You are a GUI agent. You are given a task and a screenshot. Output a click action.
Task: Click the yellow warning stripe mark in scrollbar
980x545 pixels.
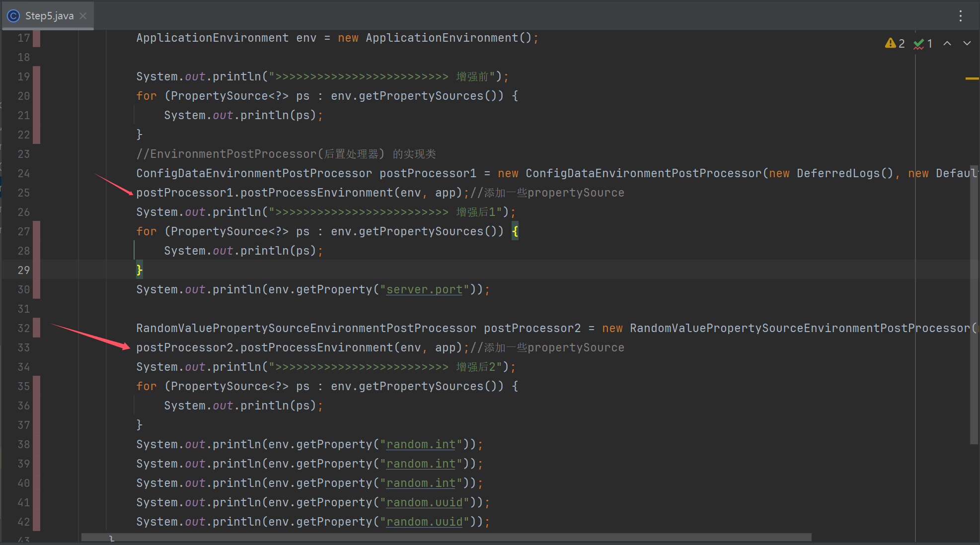972,78
